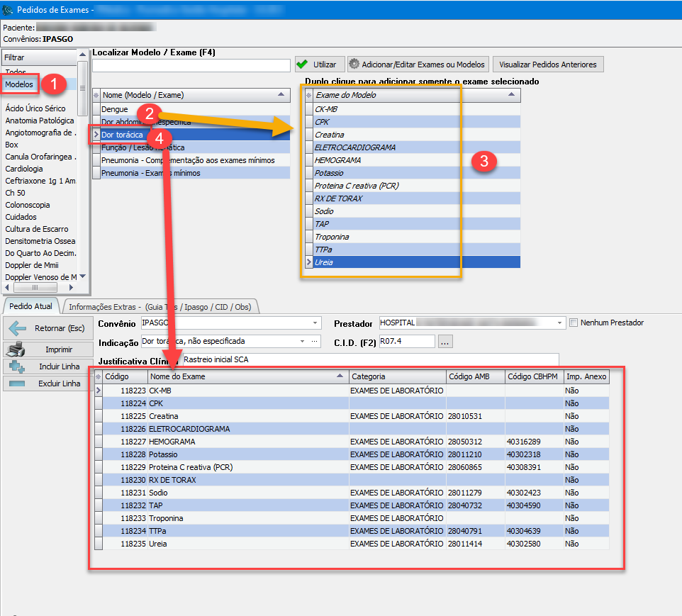682x616 pixels.
Task: Click Visualizar Pedidos Anteriores button
Action: click(x=548, y=65)
